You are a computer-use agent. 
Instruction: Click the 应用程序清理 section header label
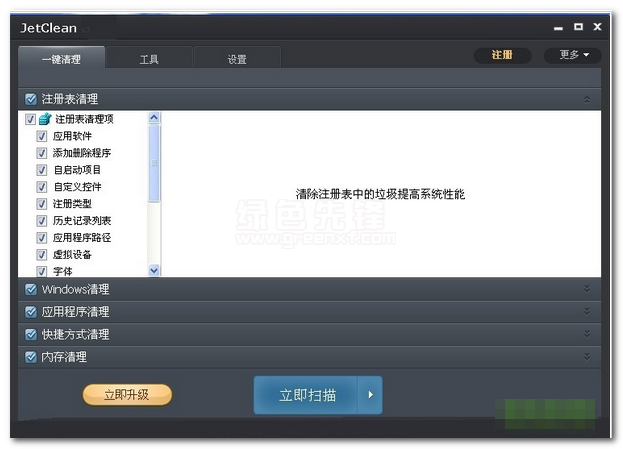pyautogui.click(x=75, y=312)
